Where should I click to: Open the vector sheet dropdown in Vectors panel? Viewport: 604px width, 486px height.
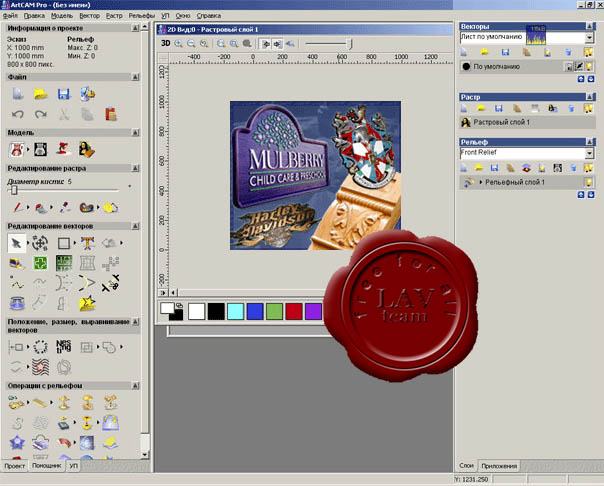[x=589, y=37]
